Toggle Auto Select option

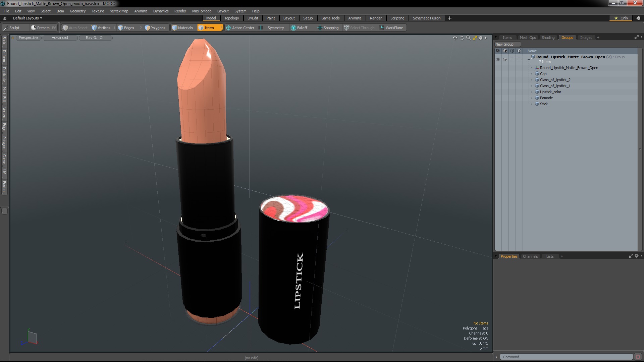click(x=75, y=28)
